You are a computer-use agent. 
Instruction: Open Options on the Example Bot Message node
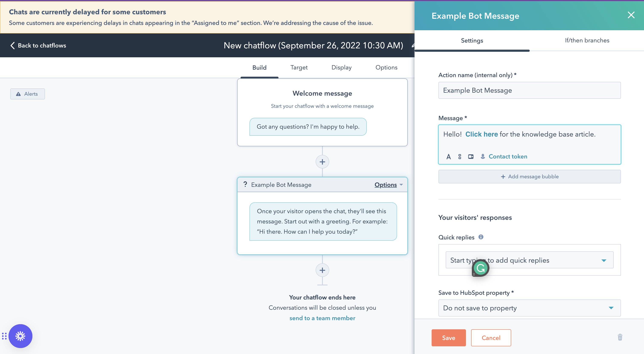click(x=386, y=185)
